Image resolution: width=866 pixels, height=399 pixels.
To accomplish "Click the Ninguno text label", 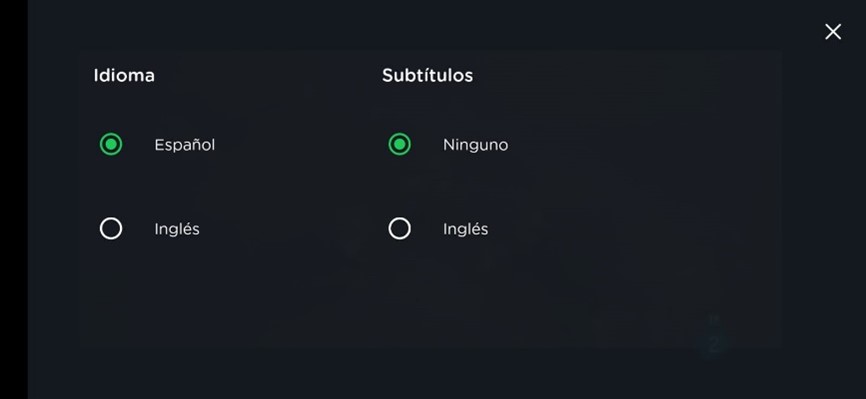I will coord(476,145).
